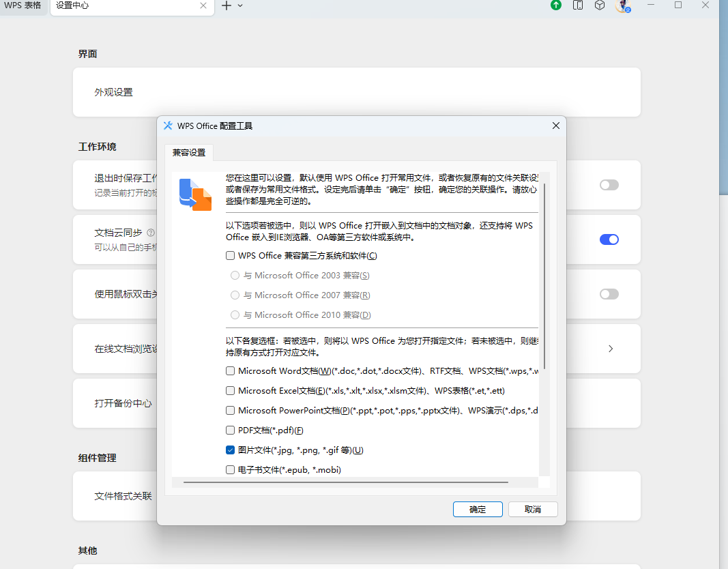This screenshot has height=569, width=728.
Task: Open 文件格式关联 setting row
Action: [357, 496]
